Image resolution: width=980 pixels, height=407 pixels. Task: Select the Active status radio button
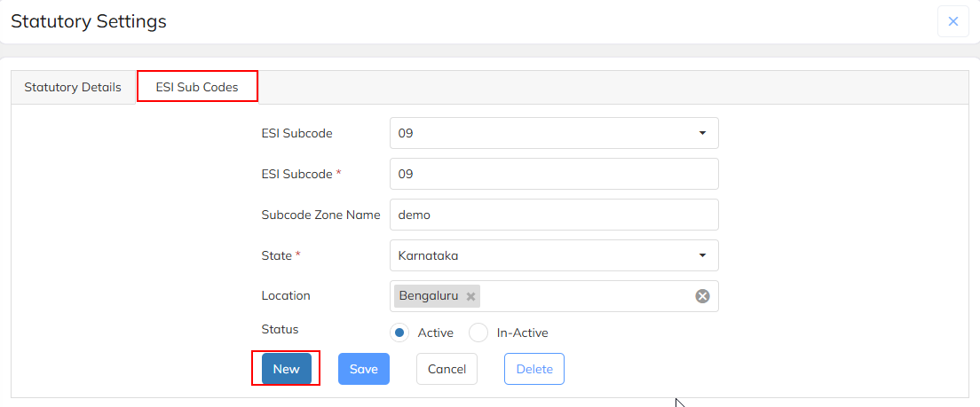(x=399, y=333)
